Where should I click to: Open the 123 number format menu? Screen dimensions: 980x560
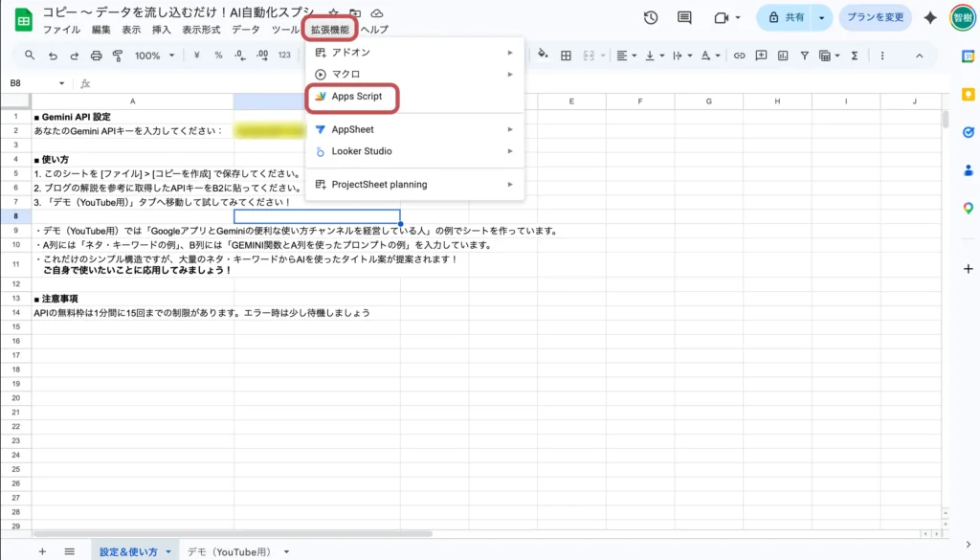pos(284,56)
